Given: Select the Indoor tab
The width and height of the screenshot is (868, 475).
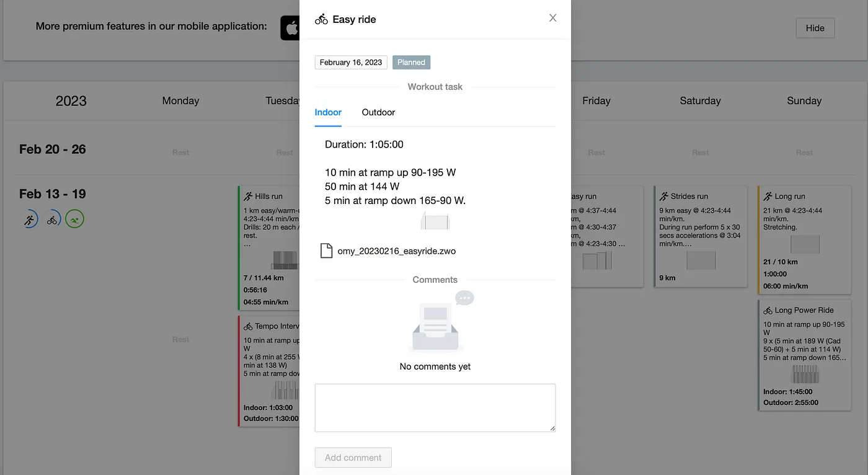Looking at the screenshot, I should (x=328, y=112).
